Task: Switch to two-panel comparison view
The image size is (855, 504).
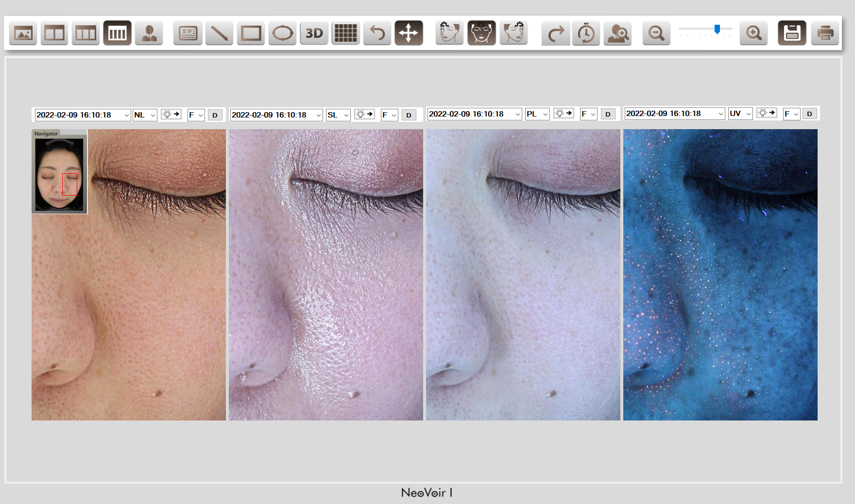Action: click(x=54, y=34)
